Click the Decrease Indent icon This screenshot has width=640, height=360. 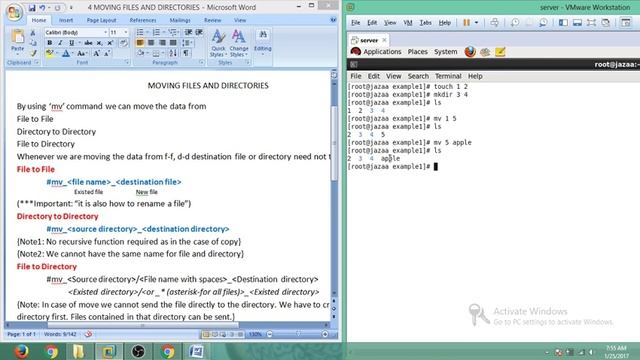click(x=188, y=32)
